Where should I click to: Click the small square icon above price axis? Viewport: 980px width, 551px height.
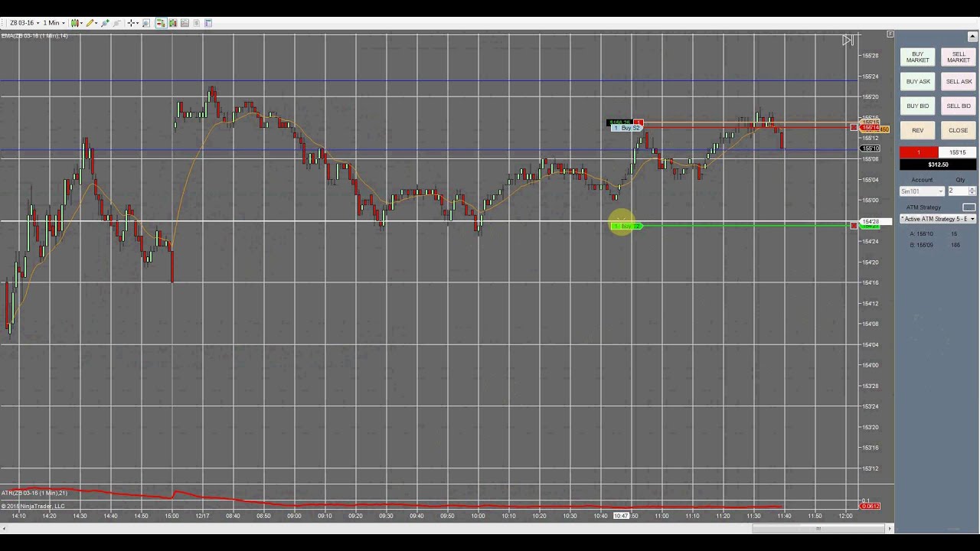(890, 34)
